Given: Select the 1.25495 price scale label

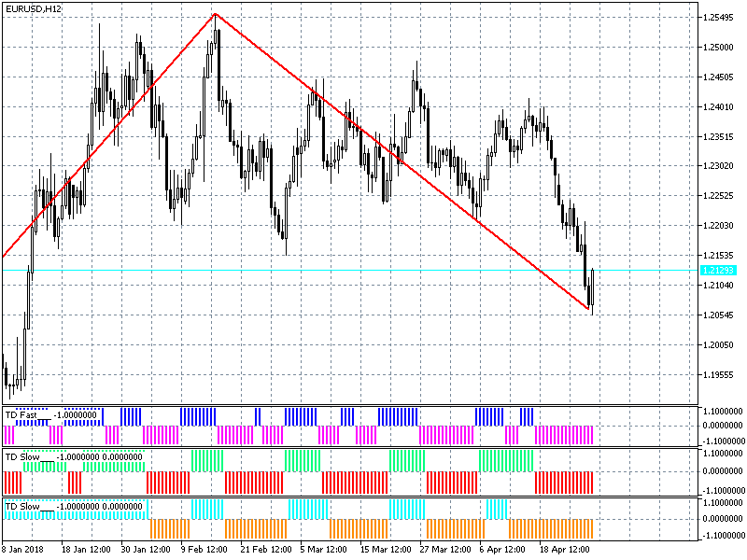Looking at the screenshot, I should (718, 18).
